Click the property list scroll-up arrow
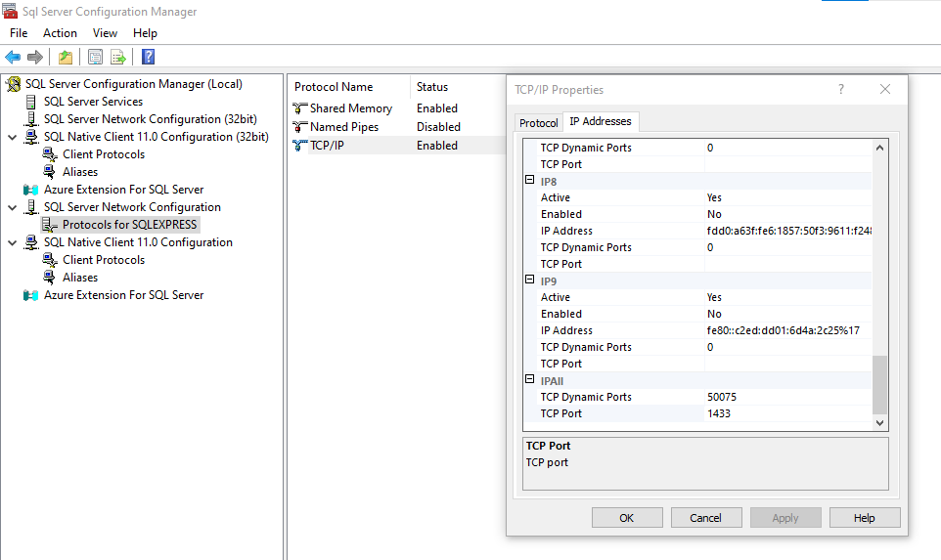 tap(879, 149)
